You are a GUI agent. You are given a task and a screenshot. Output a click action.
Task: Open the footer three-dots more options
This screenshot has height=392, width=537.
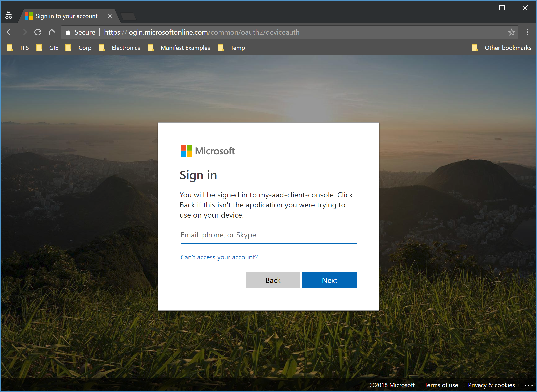(528, 385)
